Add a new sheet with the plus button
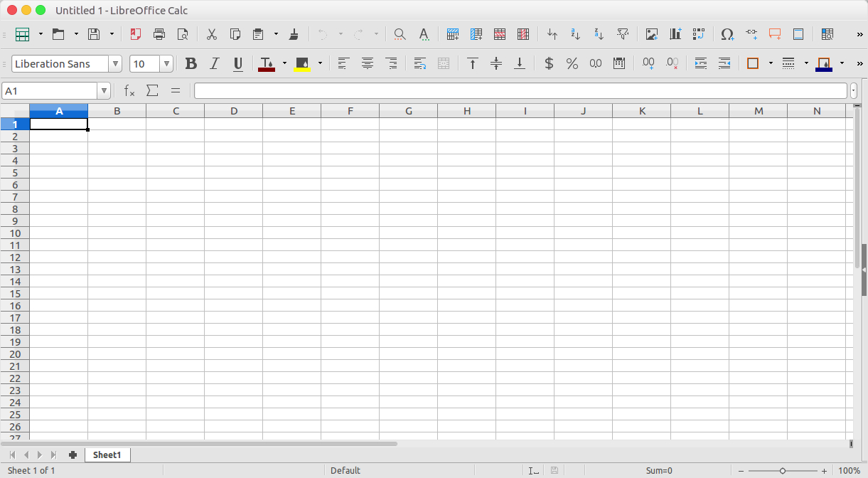 pos(73,455)
